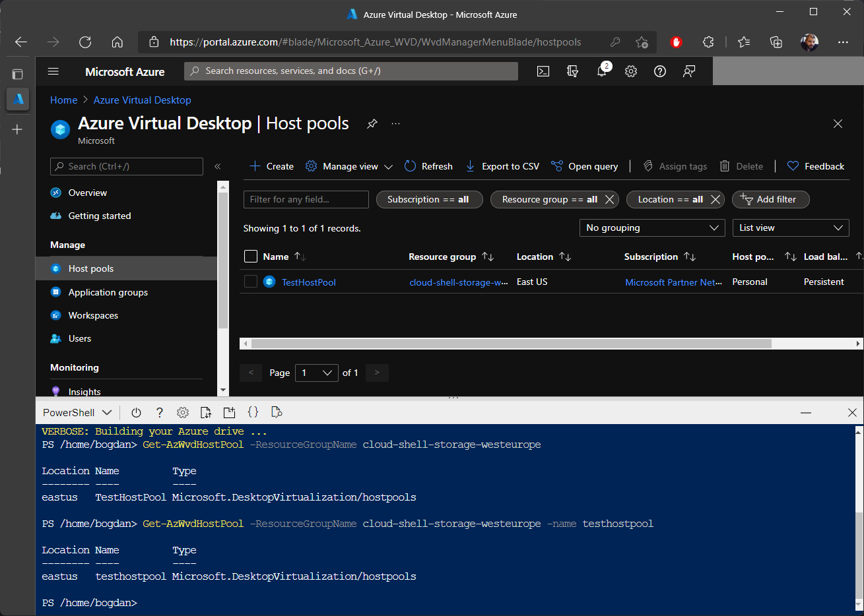Open the Cloud Shell web preview icon
Screen dimensions: 864x616
277,412
